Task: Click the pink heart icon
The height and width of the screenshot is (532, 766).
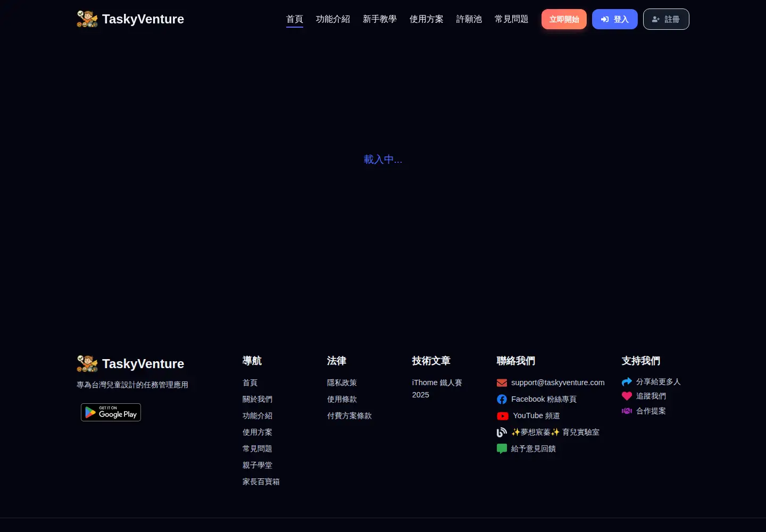Action: (x=627, y=396)
